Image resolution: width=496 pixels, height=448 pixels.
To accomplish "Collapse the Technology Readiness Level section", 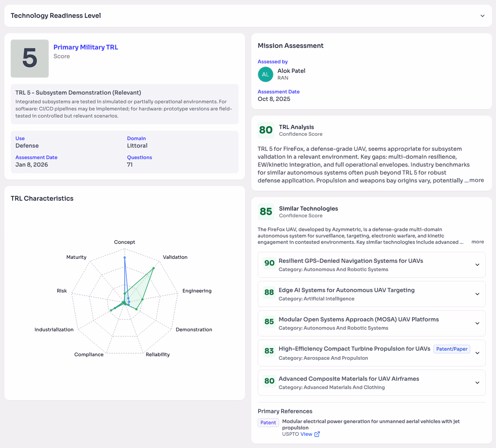I will 482,16.
